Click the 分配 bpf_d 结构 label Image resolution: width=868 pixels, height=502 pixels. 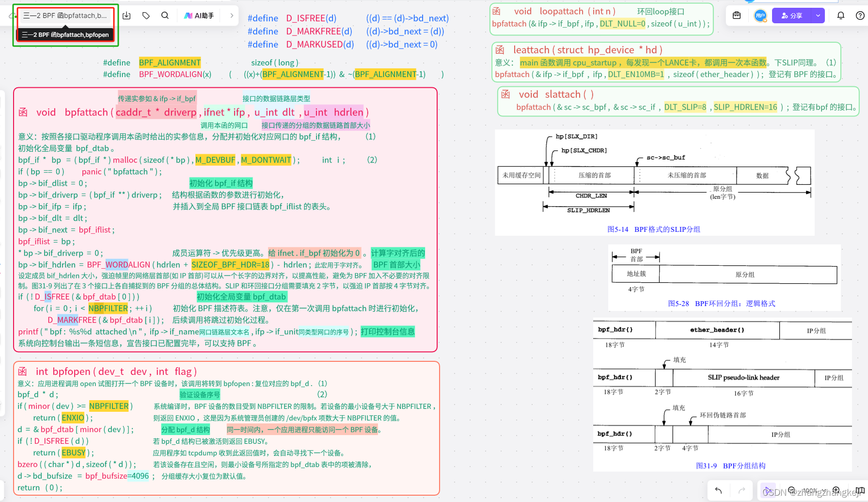pyautogui.click(x=186, y=430)
